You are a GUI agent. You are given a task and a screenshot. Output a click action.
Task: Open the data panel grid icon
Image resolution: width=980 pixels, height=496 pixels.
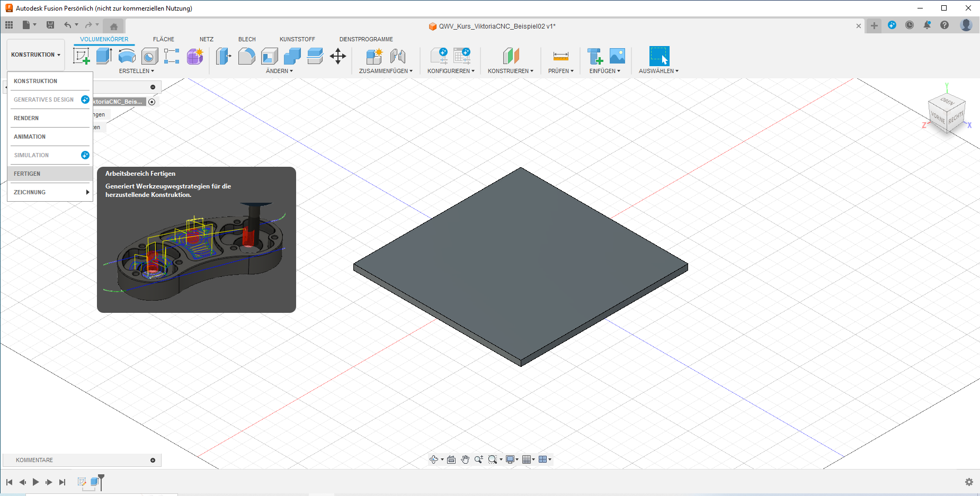[9, 25]
